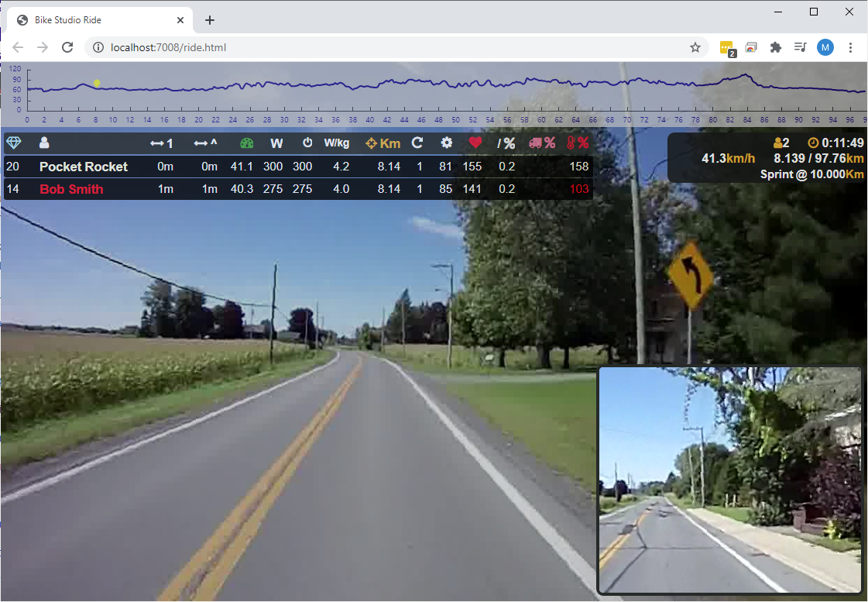Click the 41.3km/h speed readout
This screenshot has height=602, width=868.
[x=729, y=159]
